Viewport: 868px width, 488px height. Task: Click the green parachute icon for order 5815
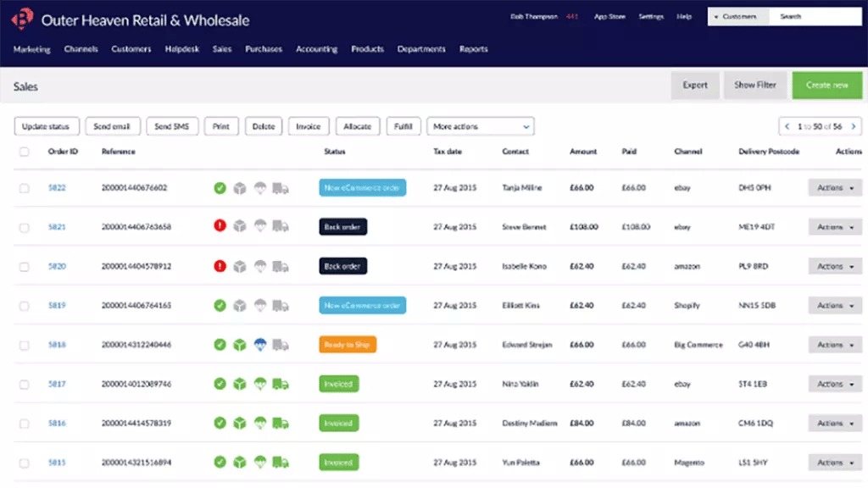[260, 462]
